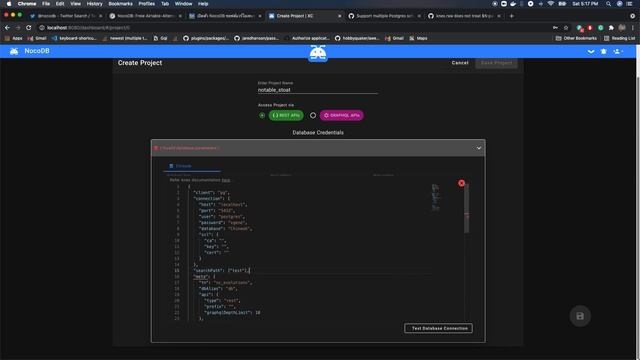640x360 pixels.
Task: Click the center NocoDB robot mascot icon
Action: click(318, 53)
